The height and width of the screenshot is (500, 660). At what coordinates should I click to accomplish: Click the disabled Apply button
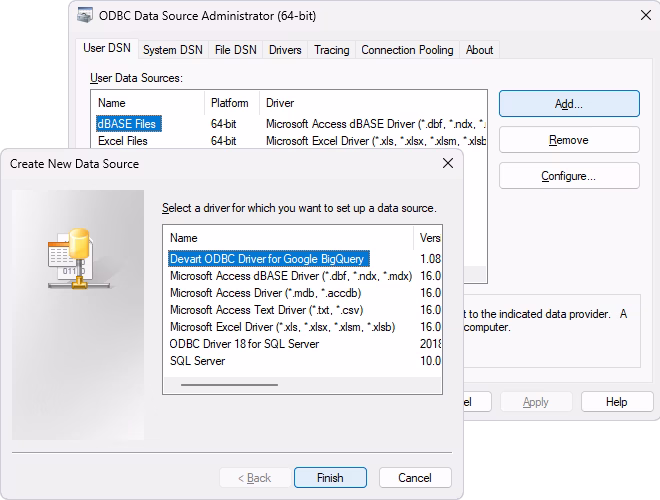536,402
